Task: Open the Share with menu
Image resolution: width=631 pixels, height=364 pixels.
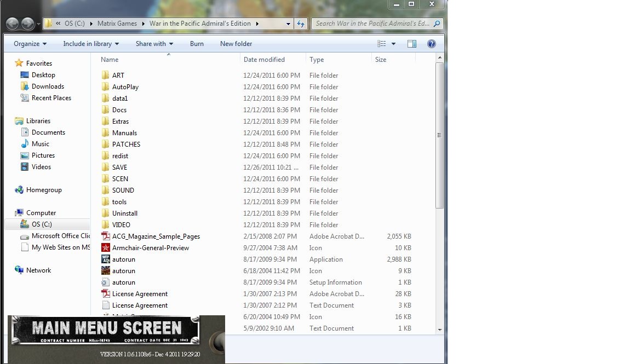Action: click(154, 44)
